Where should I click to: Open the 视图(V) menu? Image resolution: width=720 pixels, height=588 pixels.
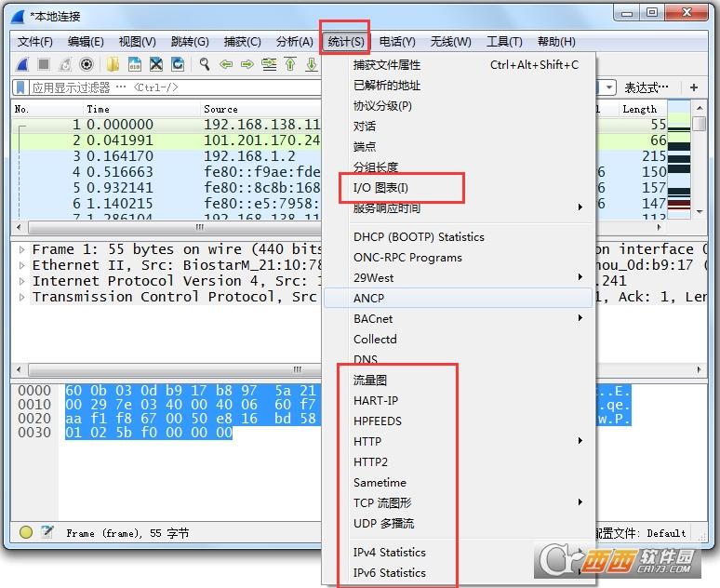point(138,42)
